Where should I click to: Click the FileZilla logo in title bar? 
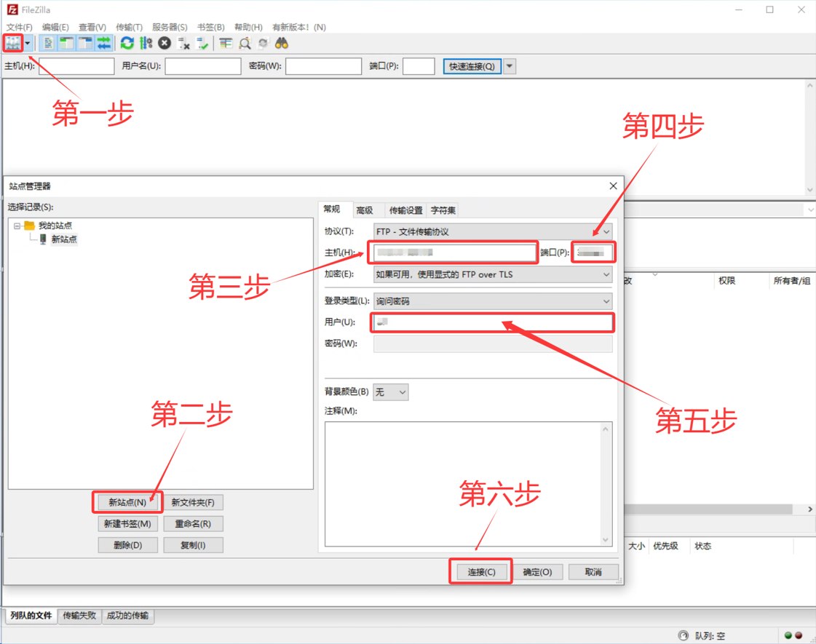tap(12, 9)
